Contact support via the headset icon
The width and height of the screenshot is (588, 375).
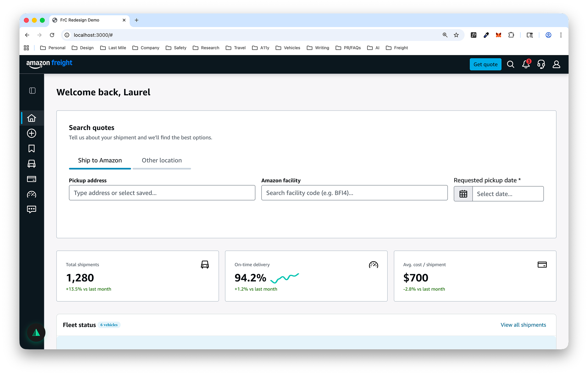click(541, 64)
